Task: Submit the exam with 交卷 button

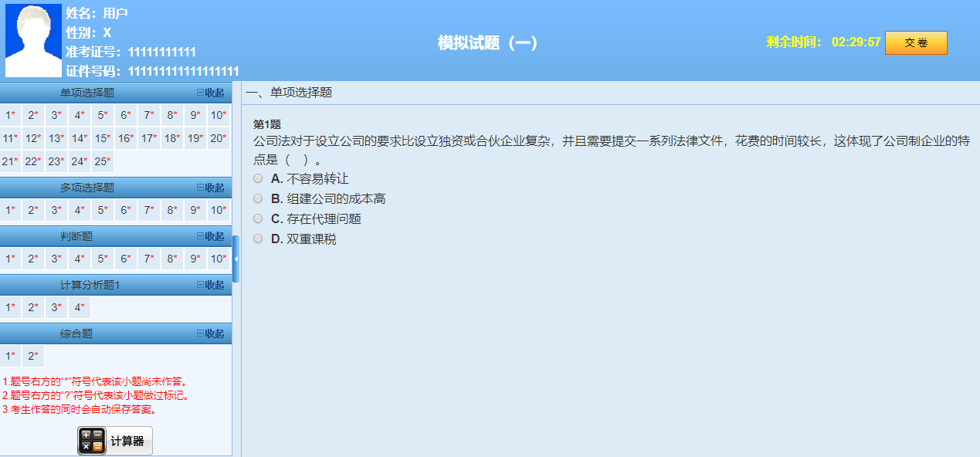Action: [x=916, y=42]
